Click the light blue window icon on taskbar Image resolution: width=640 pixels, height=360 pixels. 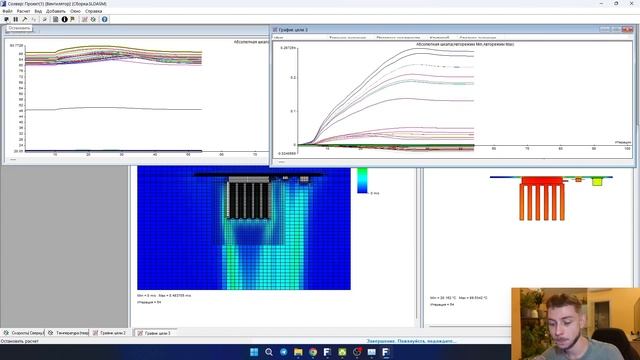pyautogui.click(x=371, y=352)
